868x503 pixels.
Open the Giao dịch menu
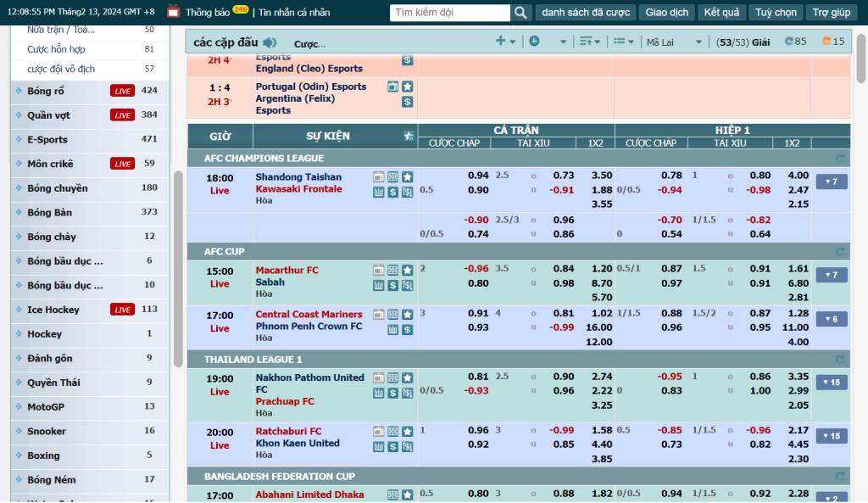[666, 13]
